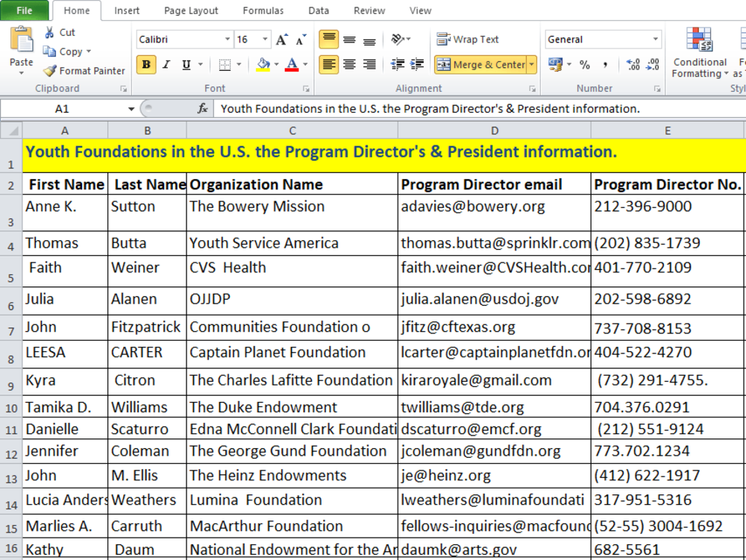Image resolution: width=746 pixels, height=560 pixels.
Task: Click the Wrap Text button
Action: click(x=467, y=40)
